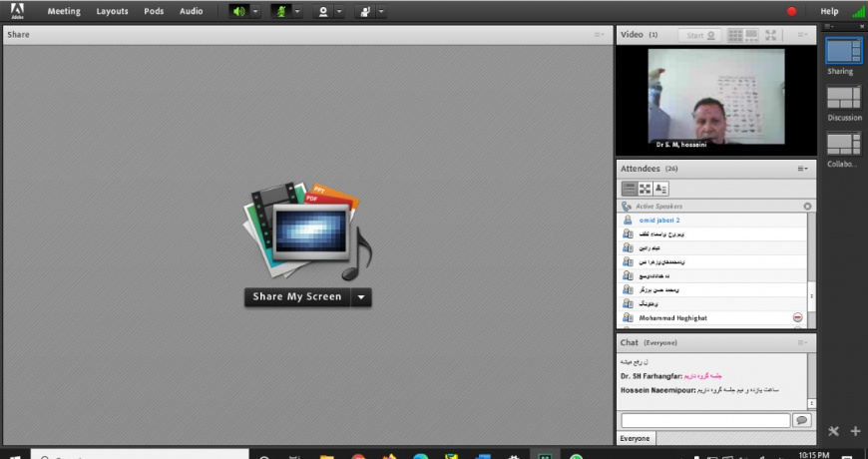Select the Attendees list view
868x459 pixels.
(630, 189)
